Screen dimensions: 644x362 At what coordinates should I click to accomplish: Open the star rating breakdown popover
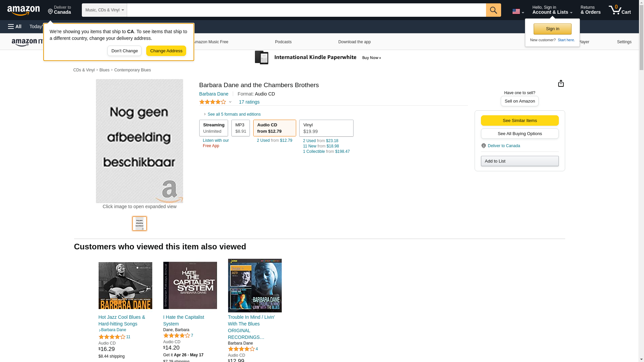point(215,102)
